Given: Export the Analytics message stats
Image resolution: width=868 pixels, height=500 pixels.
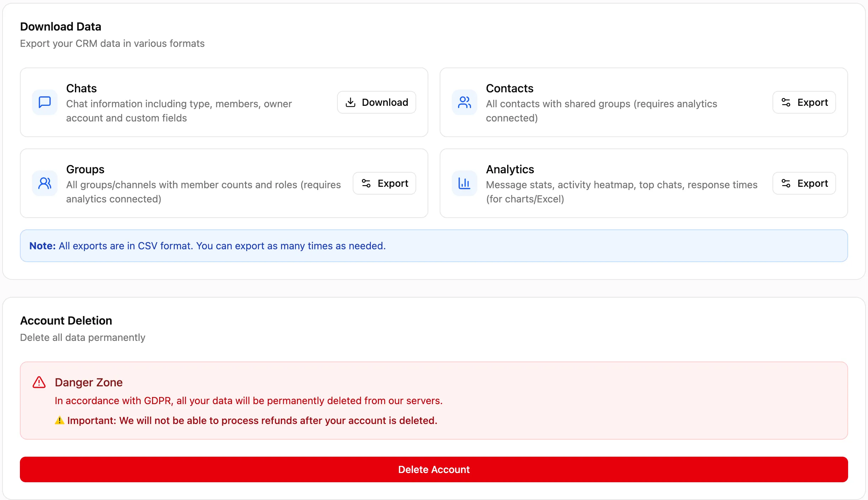Looking at the screenshot, I should [804, 183].
